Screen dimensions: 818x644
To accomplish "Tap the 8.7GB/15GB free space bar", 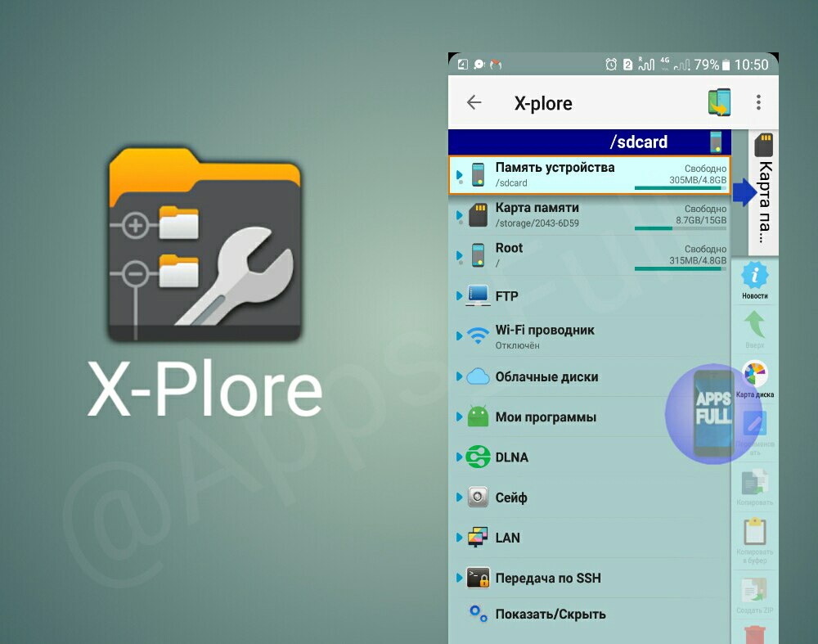I will tap(681, 228).
